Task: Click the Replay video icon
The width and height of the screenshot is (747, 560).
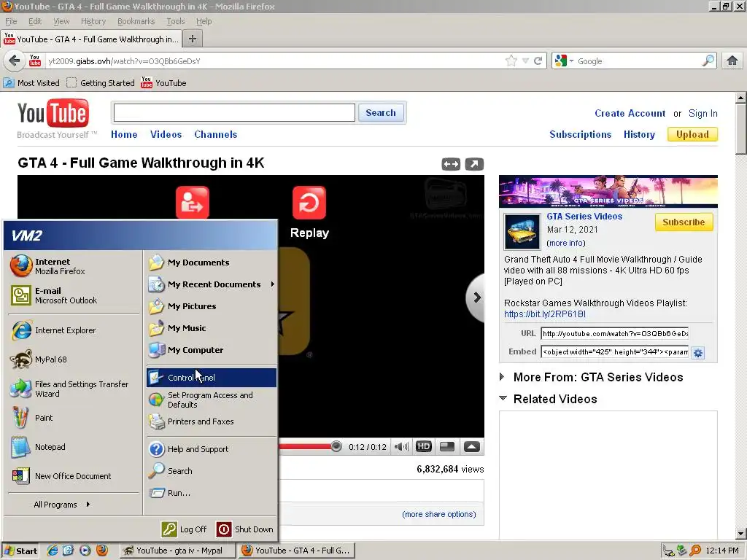Action: 309,203
